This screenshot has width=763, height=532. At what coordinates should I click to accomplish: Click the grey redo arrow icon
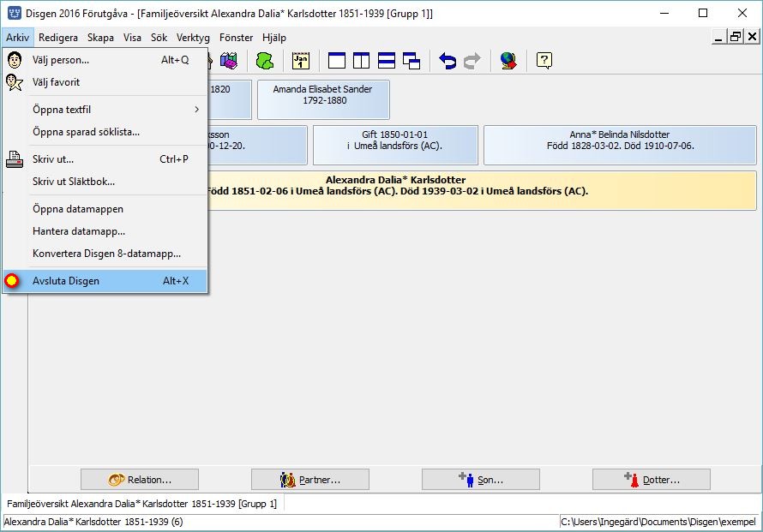point(472,61)
